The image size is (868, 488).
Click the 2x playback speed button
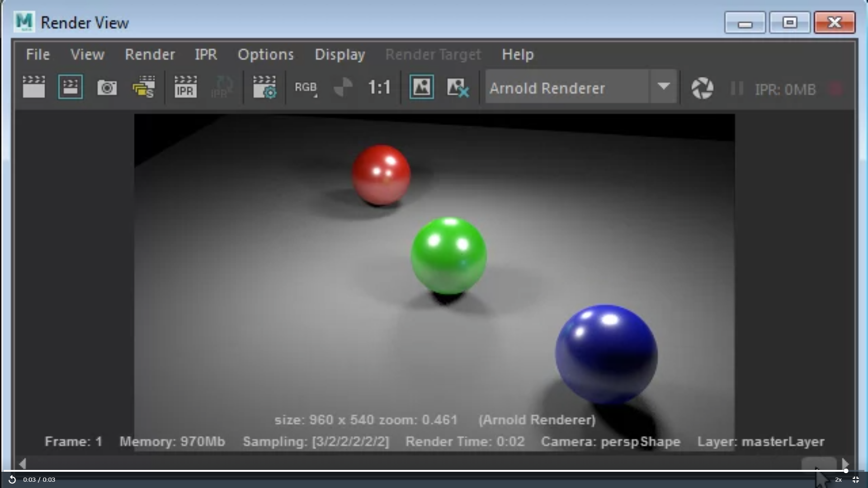838,480
